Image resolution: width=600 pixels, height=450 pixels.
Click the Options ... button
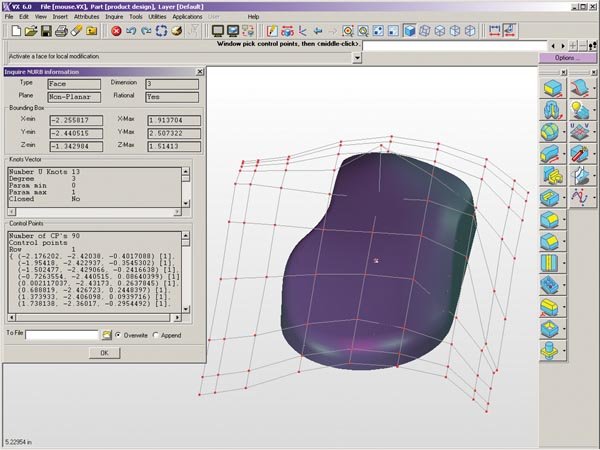[567, 58]
